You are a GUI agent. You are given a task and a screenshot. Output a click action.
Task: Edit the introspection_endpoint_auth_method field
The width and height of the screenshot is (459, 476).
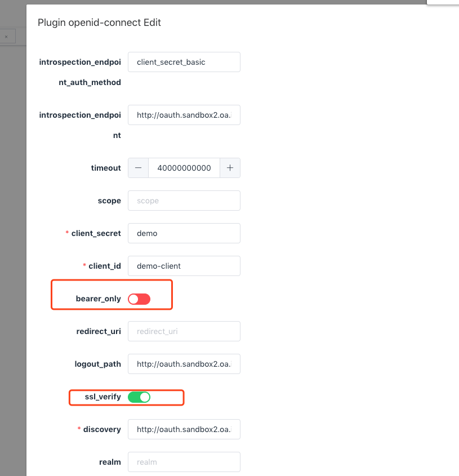coord(184,62)
